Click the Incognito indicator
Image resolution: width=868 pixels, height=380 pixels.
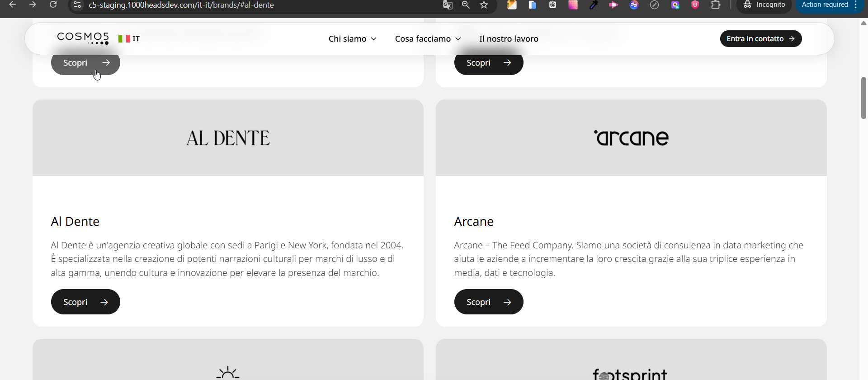pyautogui.click(x=764, y=5)
